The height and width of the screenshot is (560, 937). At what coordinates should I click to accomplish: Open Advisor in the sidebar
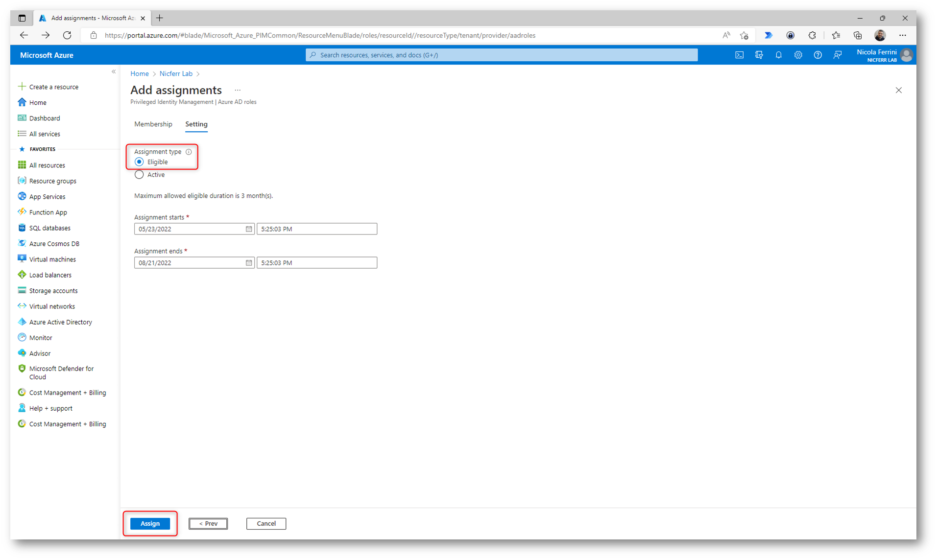[40, 353]
